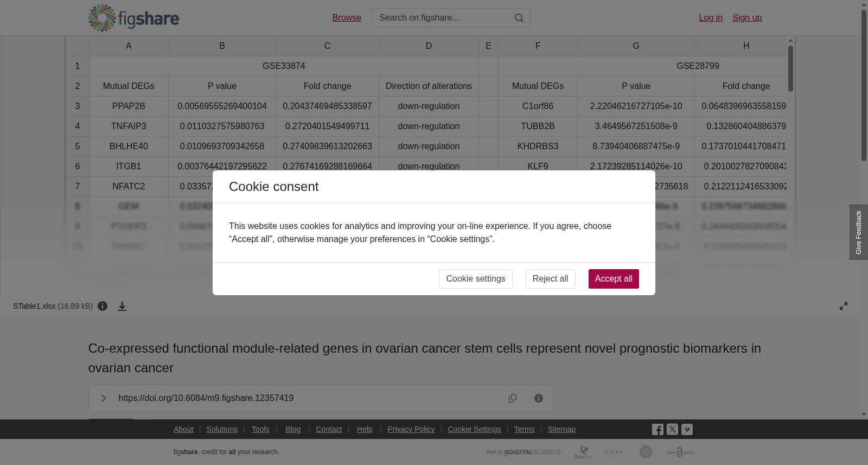The width and height of the screenshot is (868, 465).
Task: Download the STable1.xlsx file
Action: click(x=122, y=306)
